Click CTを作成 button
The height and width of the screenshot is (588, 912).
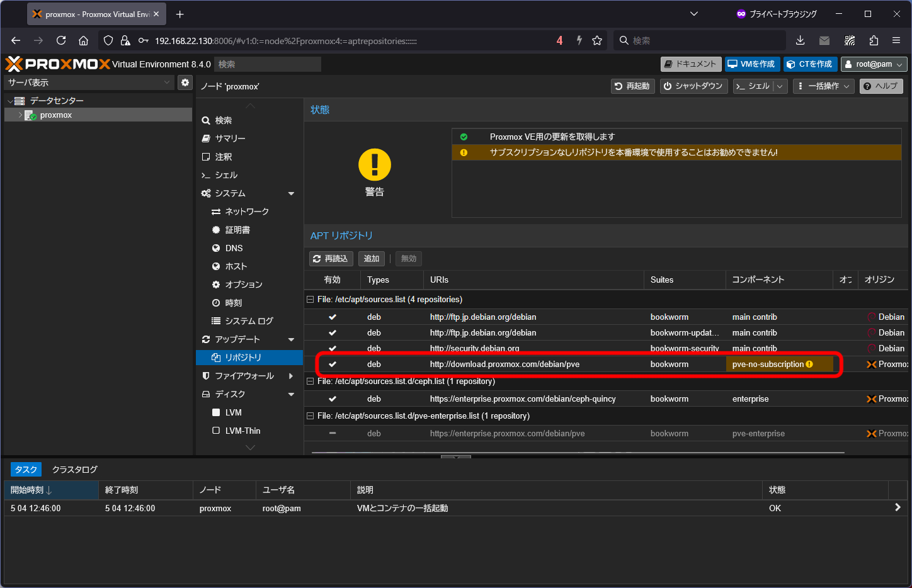(810, 64)
